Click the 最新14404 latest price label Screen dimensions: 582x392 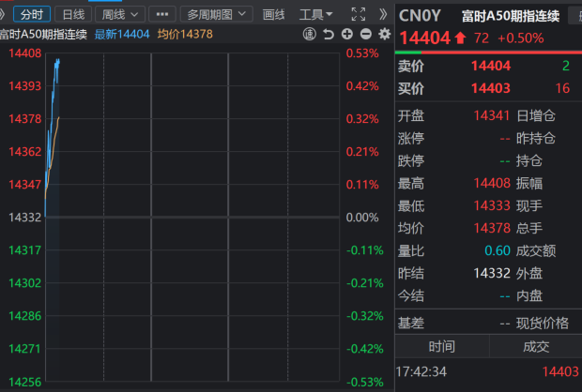click(x=122, y=35)
